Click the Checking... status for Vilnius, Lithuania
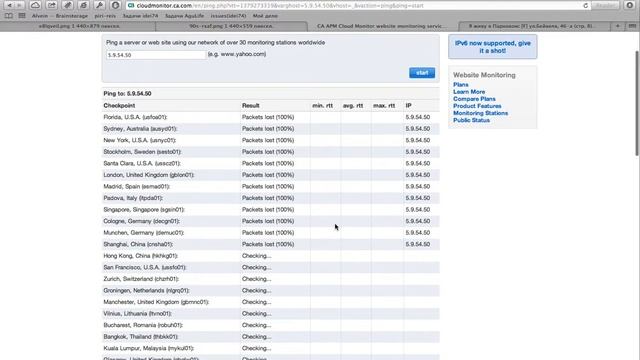 click(x=256, y=314)
